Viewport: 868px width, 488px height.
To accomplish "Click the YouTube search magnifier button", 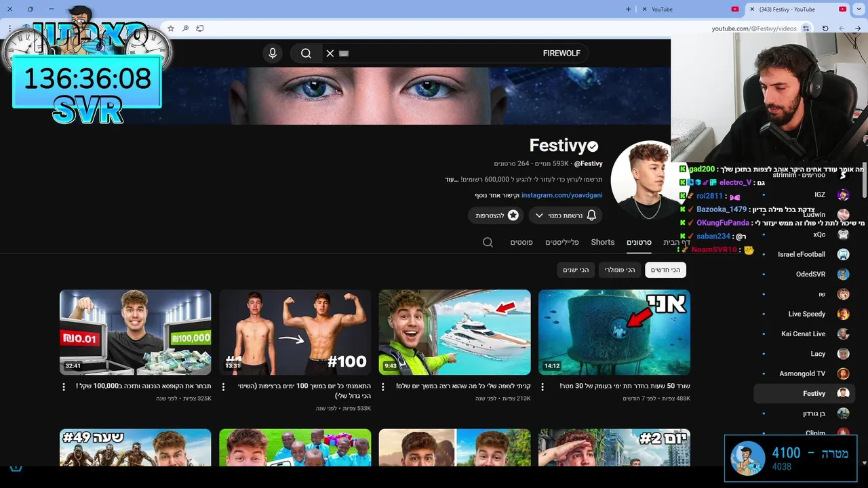I will click(306, 54).
